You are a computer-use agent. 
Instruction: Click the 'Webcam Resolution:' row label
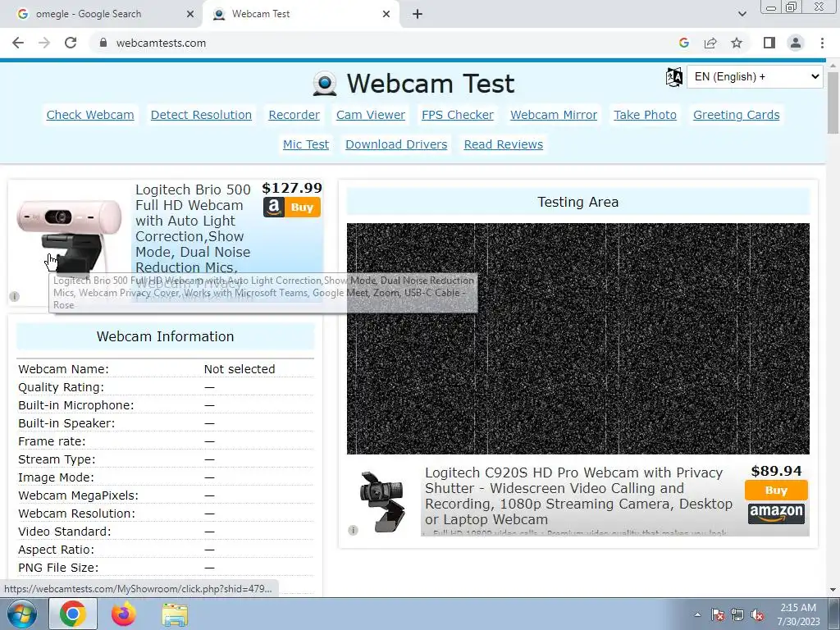click(x=76, y=514)
